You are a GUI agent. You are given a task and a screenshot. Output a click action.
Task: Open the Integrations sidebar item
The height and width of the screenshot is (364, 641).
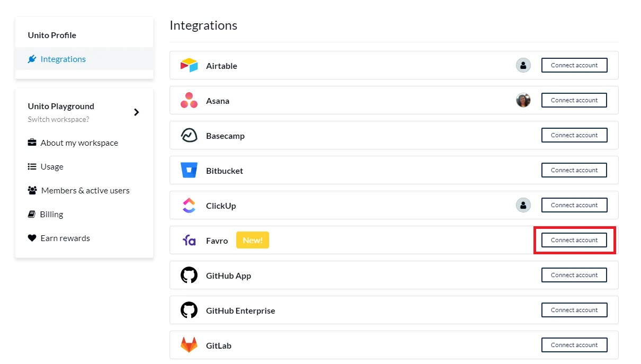[63, 59]
